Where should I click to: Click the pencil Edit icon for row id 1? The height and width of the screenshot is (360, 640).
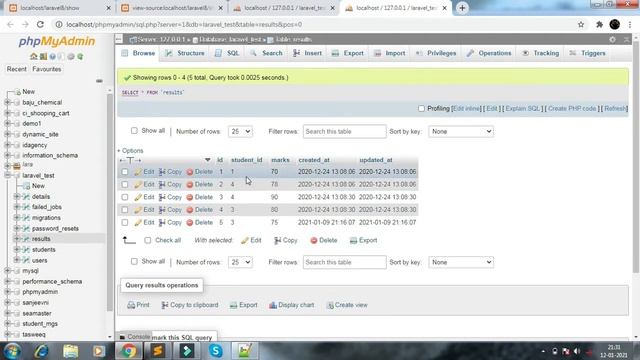click(138, 172)
